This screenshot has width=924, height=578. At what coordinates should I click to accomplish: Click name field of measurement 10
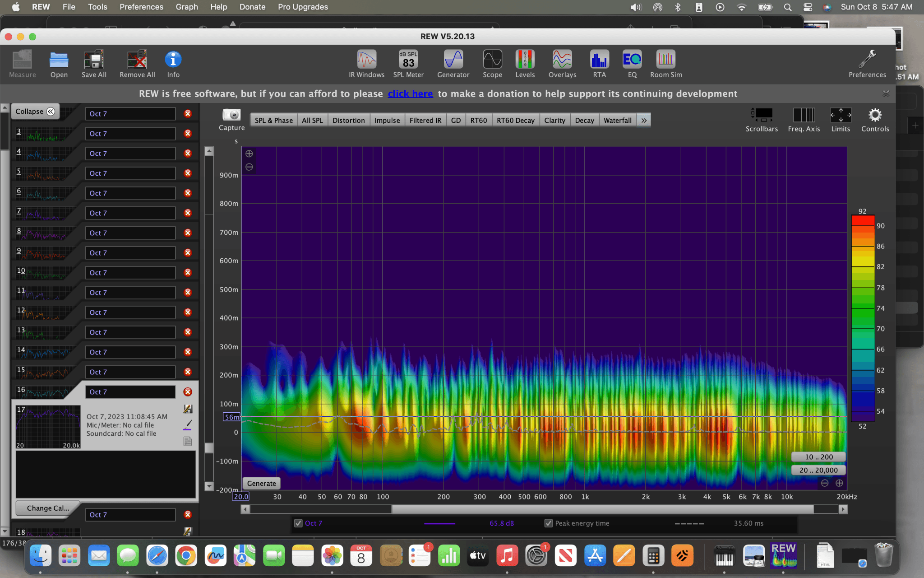coord(130,273)
